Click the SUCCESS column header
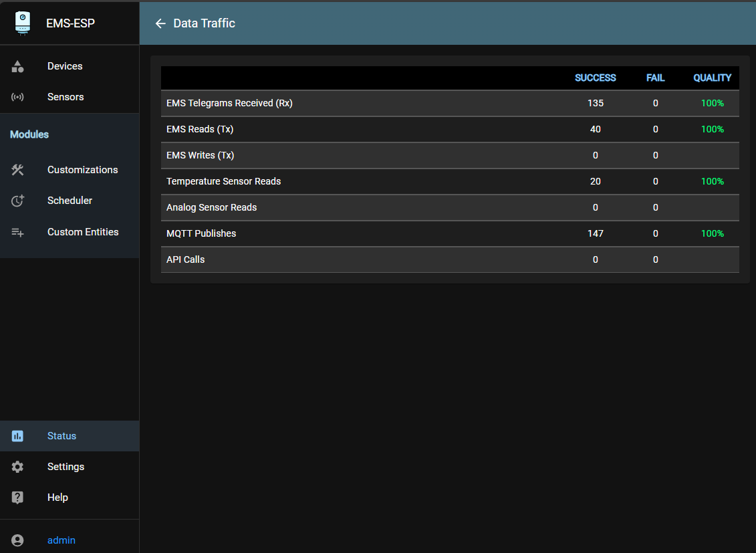Image resolution: width=756 pixels, height=553 pixels. 595,78
